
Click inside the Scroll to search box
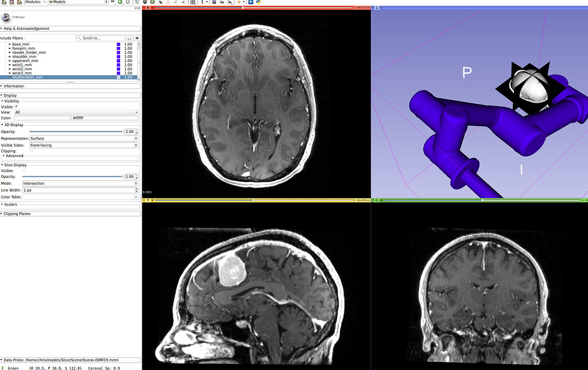pyautogui.click(x=100, y=38)
